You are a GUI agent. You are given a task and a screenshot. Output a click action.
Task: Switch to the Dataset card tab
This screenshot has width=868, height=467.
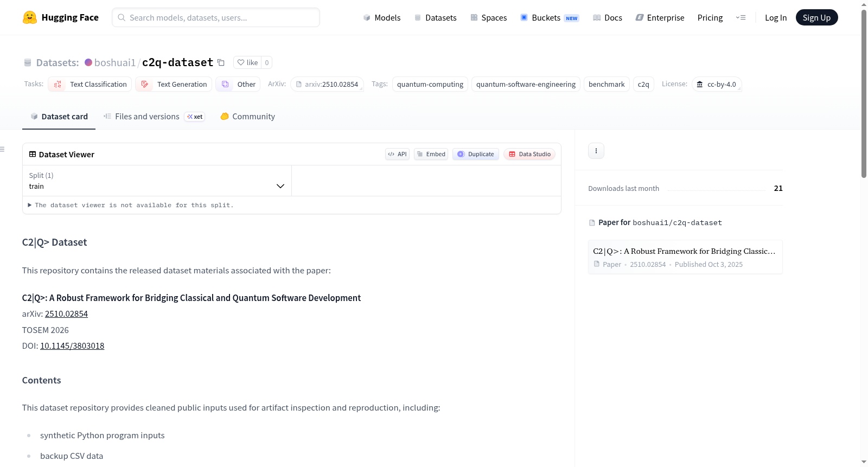pyautogui.click(x=59, y=117)
